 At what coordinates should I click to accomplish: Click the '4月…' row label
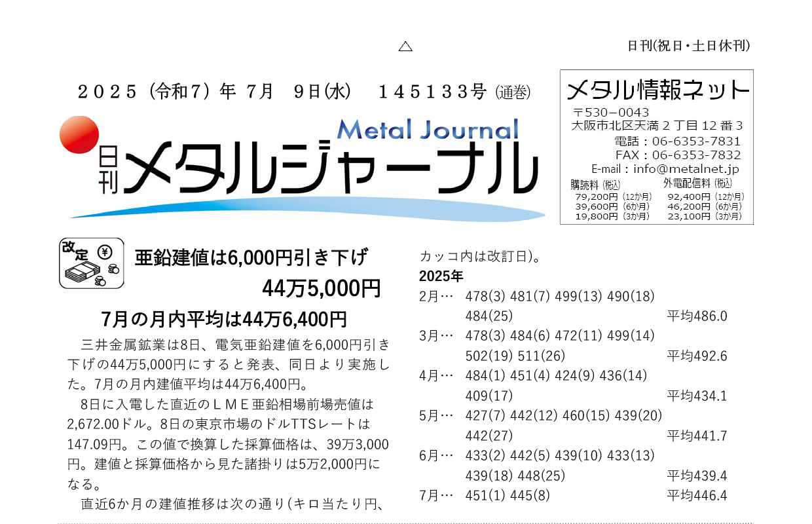coord(436,376)
